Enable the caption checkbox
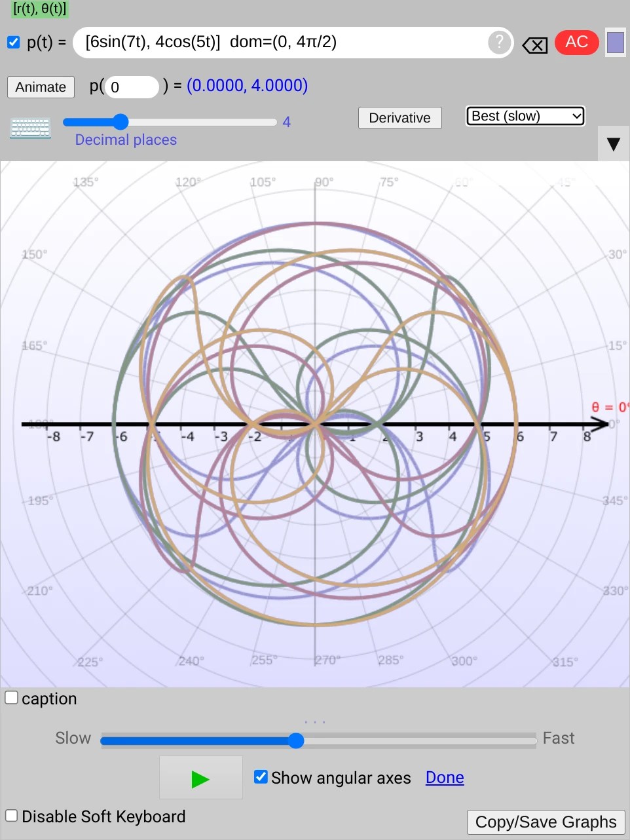 11,697
